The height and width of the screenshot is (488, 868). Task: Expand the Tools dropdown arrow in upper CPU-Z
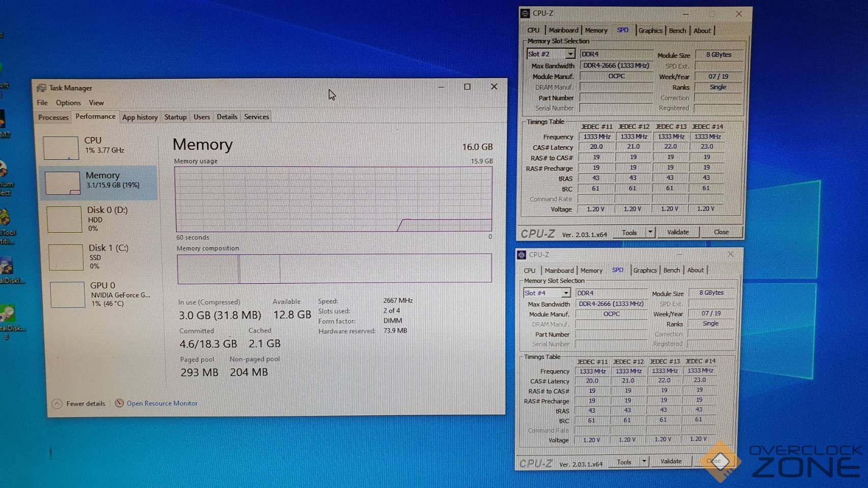650,232
